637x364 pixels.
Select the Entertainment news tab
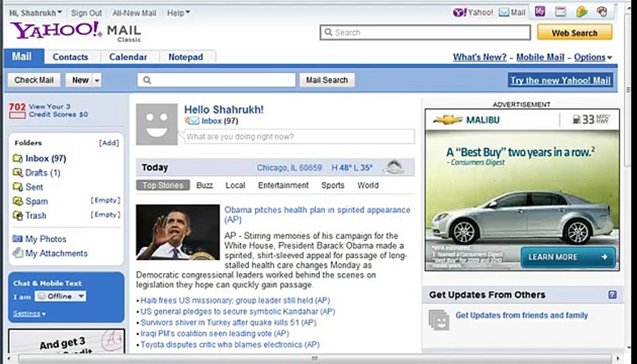click(283, 186)
